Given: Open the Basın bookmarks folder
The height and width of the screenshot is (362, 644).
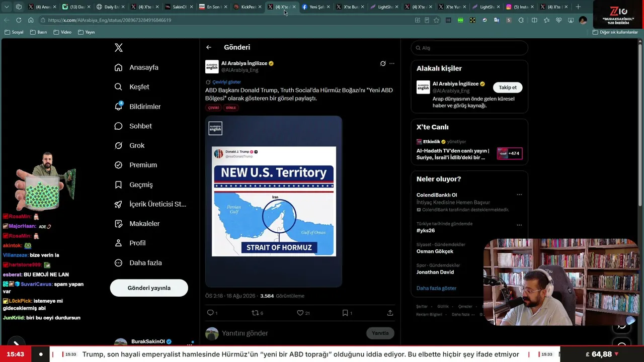Looking at the screenshot, I should pos(39,32).
